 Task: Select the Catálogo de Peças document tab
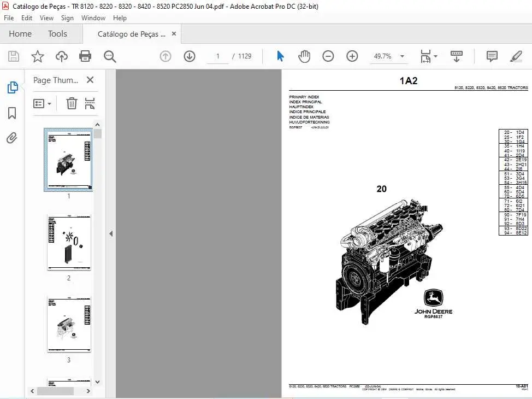click(x=132, y=34)
